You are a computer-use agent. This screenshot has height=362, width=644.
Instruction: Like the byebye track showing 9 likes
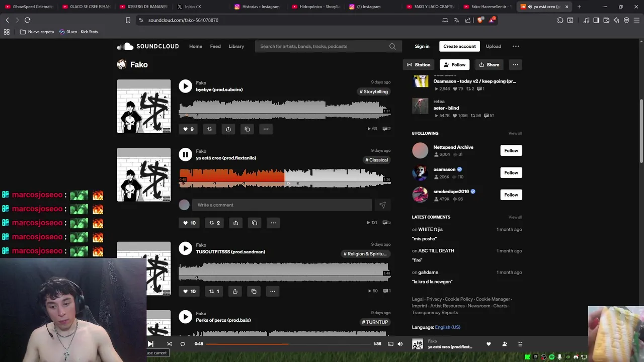coord(188,129)
